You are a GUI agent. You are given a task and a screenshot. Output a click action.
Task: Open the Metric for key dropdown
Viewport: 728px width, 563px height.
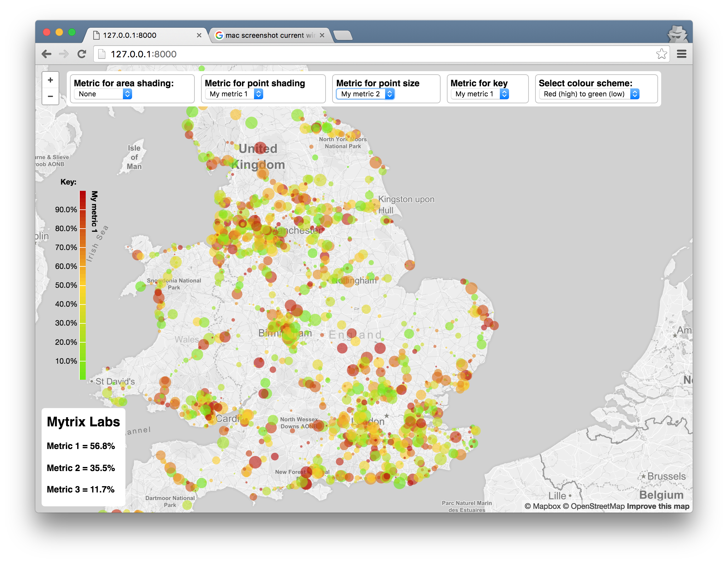click(480, 94)
